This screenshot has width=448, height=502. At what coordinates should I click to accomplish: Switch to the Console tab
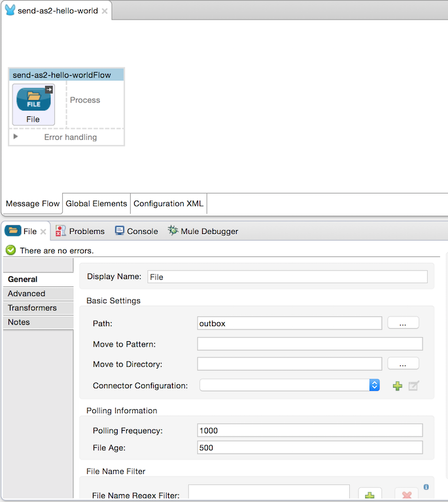tap(136, 231)
